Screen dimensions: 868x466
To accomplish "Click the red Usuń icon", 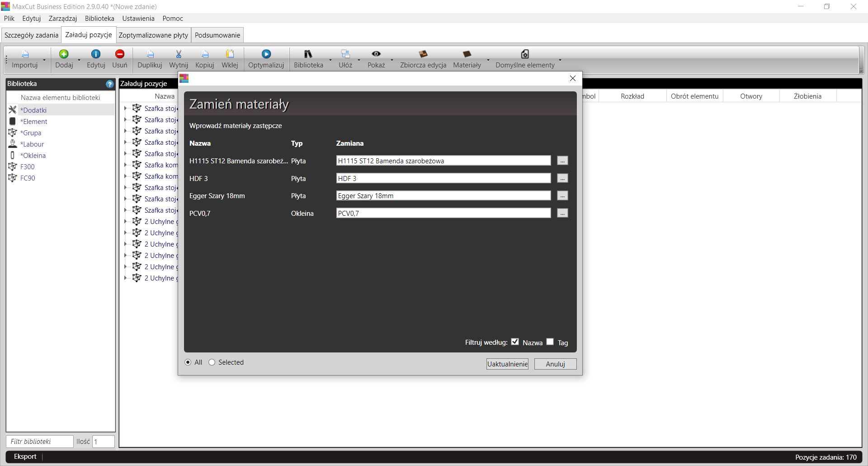I will click(120, 54).
